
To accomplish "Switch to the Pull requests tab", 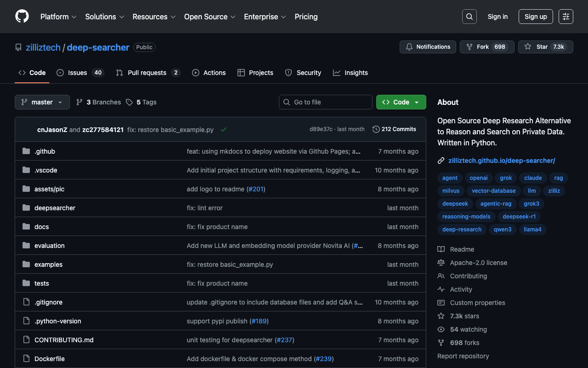I will (147, 73).
